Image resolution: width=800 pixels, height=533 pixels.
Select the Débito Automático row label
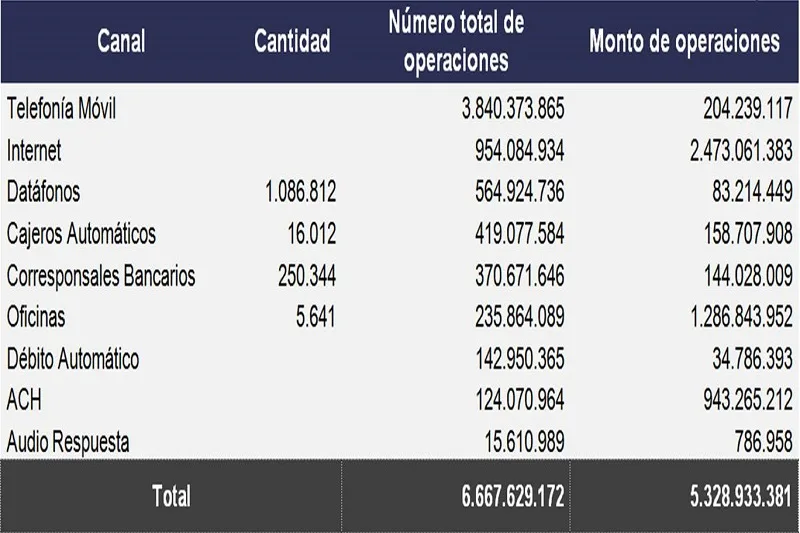click(73, 359)
